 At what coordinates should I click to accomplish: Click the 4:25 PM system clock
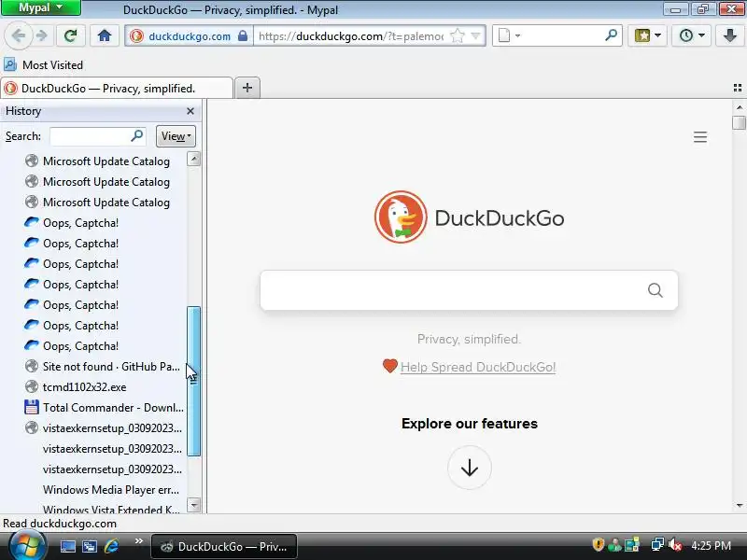(711, 545)
